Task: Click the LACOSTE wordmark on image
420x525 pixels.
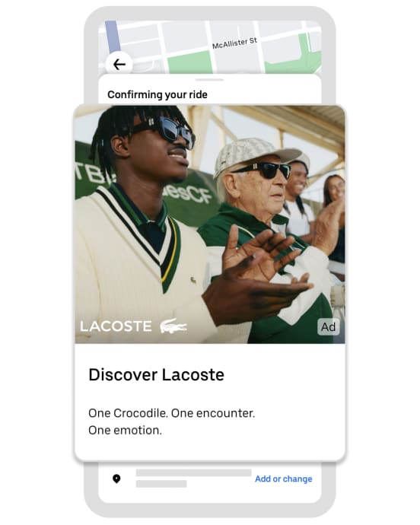Action: [116, 326]
